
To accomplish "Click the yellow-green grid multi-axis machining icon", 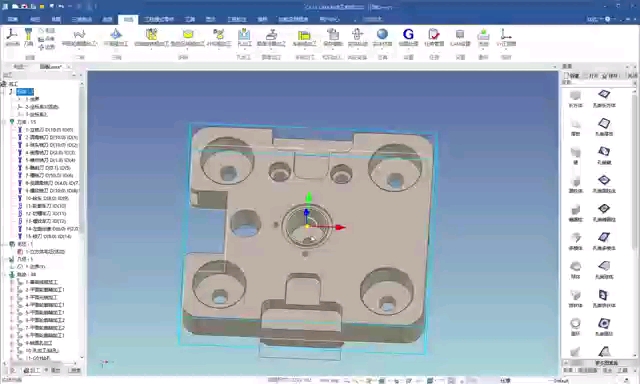I will click(151, 34).
